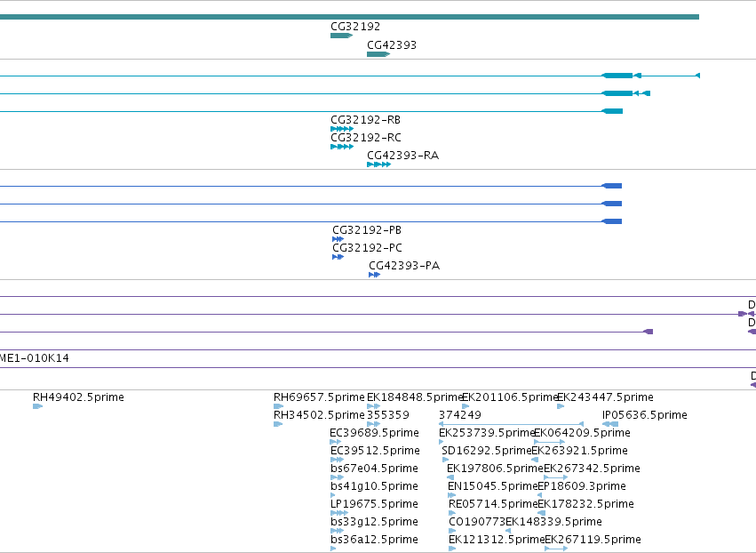This screenshot has width=756, height=553.
Task: Select the CG42393 gene label
Action: pos(392,45)
